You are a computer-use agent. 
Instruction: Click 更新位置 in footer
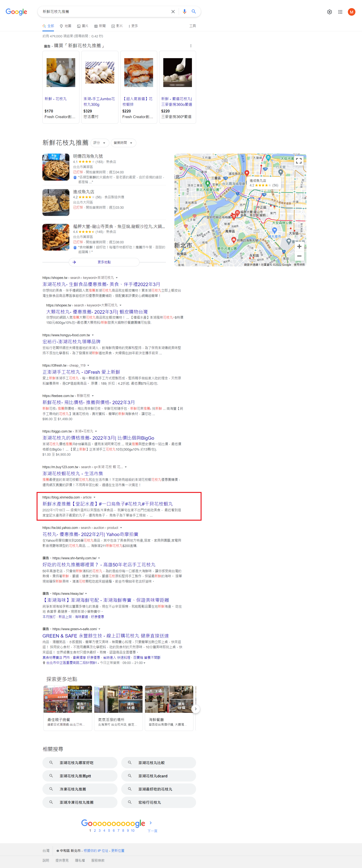pyautogui.click(x=118, y=850)
